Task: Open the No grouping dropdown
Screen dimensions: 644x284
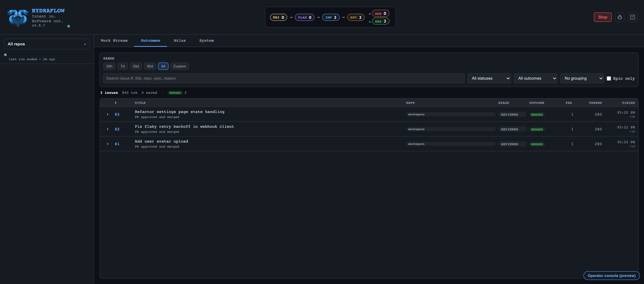Action: pos(582,78)
